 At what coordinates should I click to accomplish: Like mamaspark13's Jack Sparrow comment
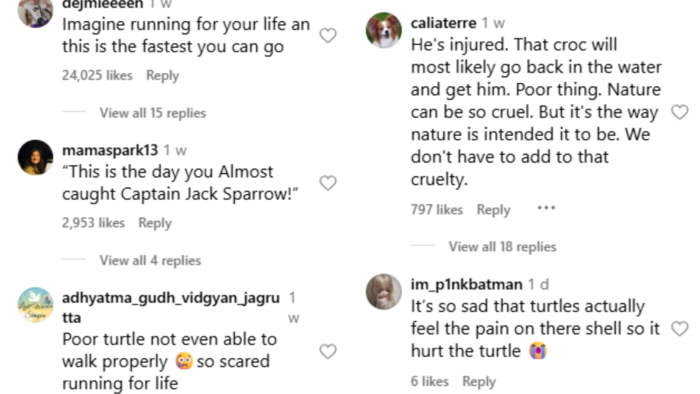coord(328,182)
